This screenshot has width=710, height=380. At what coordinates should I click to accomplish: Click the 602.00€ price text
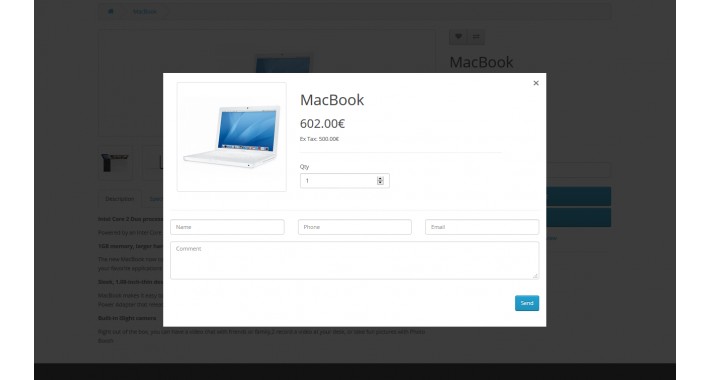(322, 123)
